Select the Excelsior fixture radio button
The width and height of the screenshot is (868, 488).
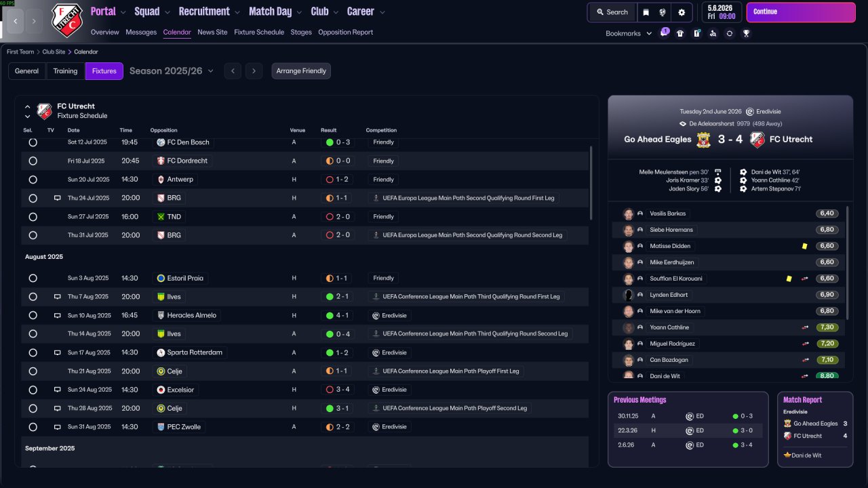[33, 390]
